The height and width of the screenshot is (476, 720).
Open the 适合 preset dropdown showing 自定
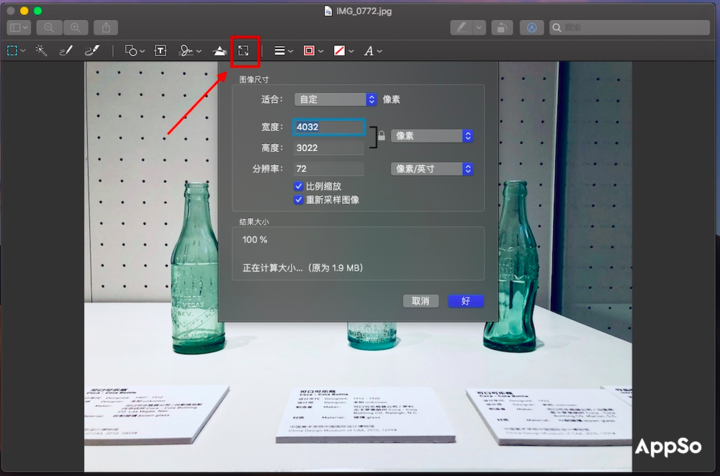click(x=336, y=99)
